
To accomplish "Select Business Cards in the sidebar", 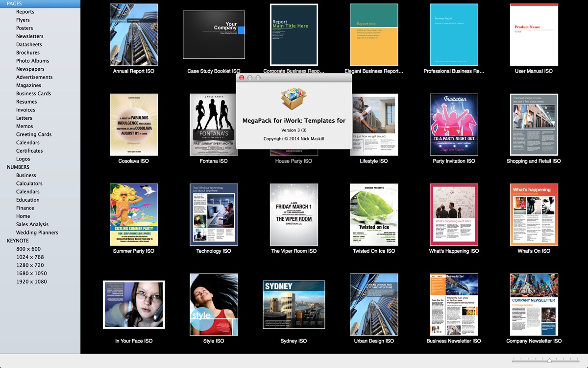I will pyautogui.click(x=33, y=94).
